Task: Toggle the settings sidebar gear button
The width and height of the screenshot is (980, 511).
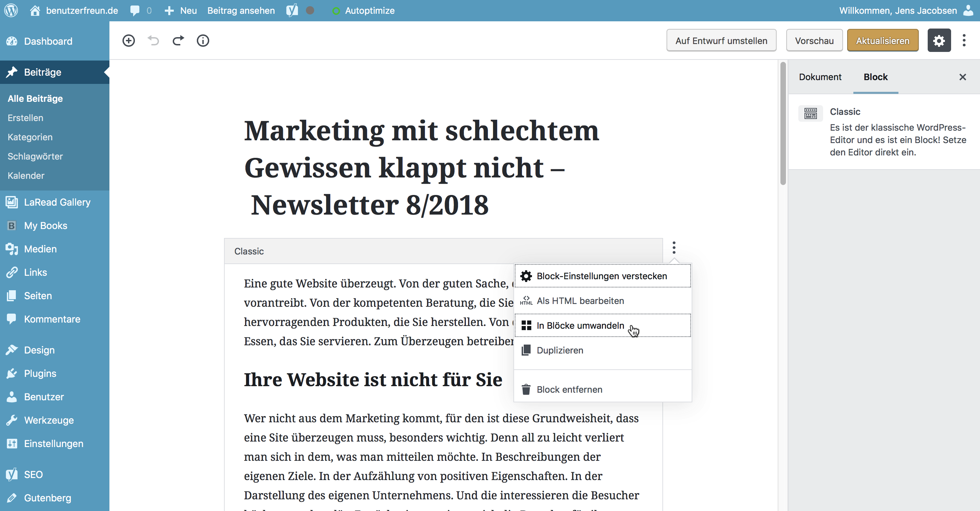Action: pyautogui.click(x=939, y=40)
